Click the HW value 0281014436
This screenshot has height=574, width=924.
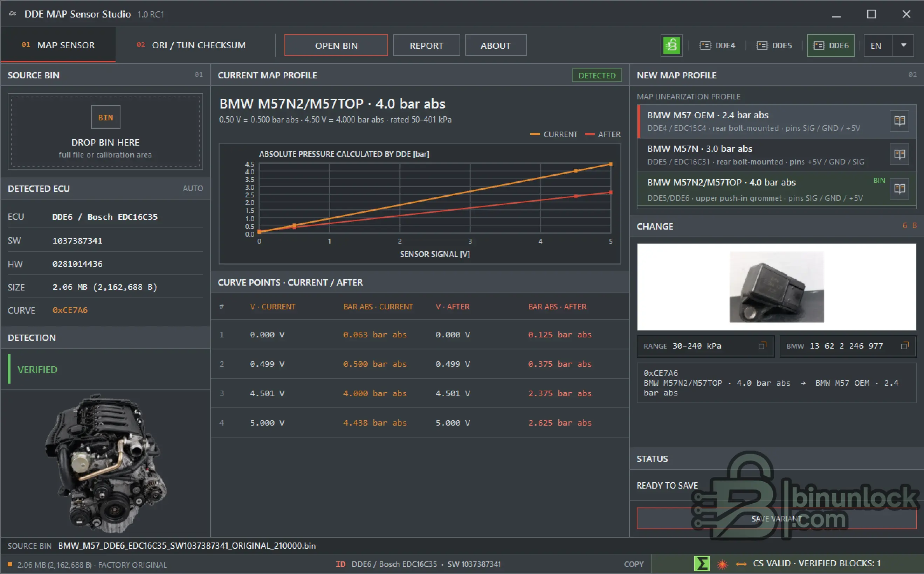[77, 264]
